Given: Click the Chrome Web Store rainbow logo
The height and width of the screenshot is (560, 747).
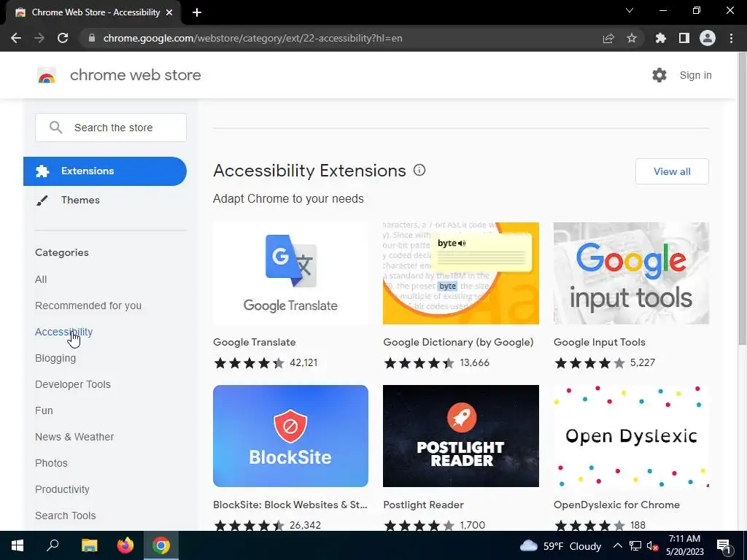Looking at the screenshot, I should click(x=47, y=75).
